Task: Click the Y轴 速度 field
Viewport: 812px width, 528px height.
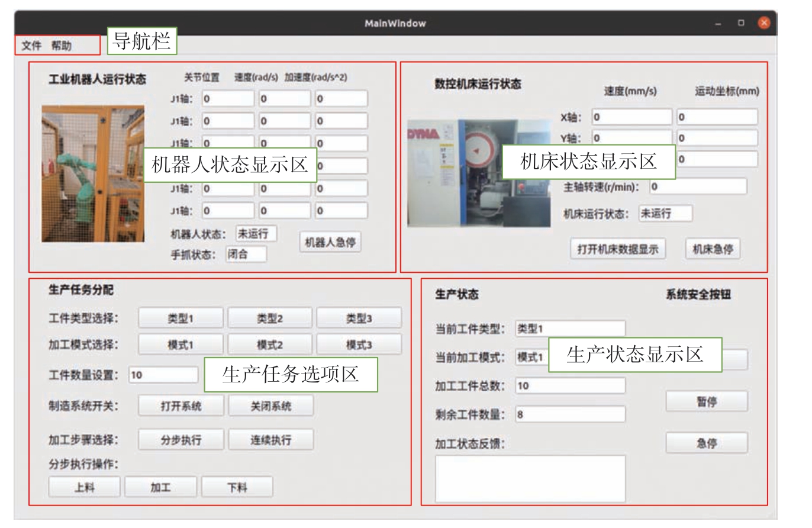Action: (x=631, y=138)
